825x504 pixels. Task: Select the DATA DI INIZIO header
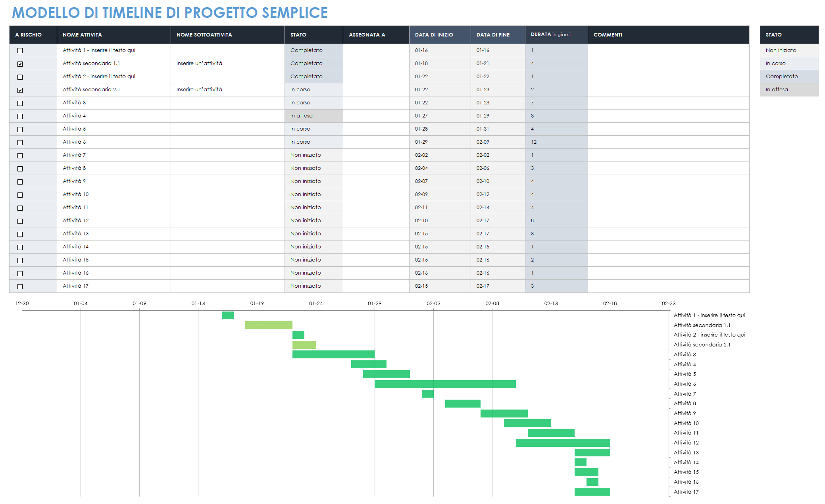pos(440,35)
